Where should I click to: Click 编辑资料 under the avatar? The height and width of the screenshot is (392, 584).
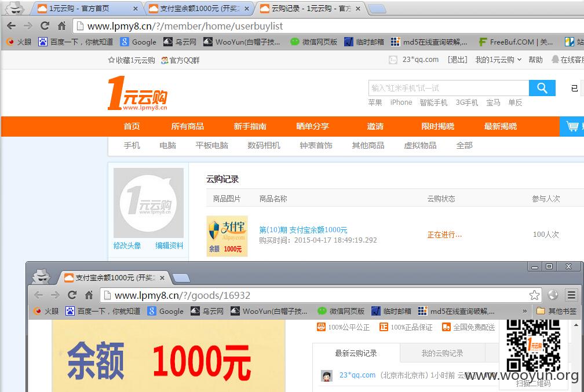point(169,246)
